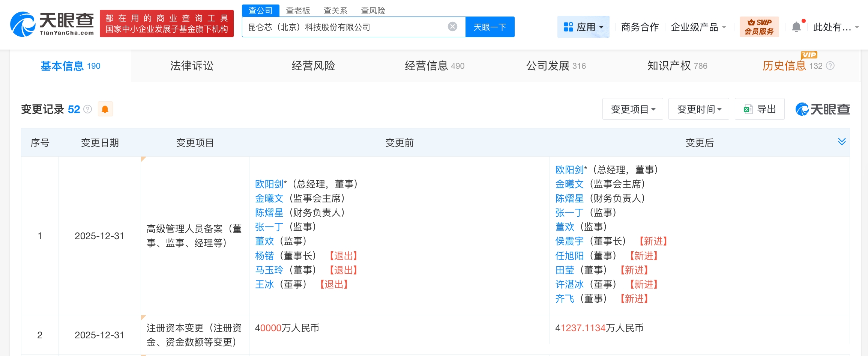Click the 天眼一下 search button
The image size is (868, 356).
pyautogui.click(x=490, y=26)
